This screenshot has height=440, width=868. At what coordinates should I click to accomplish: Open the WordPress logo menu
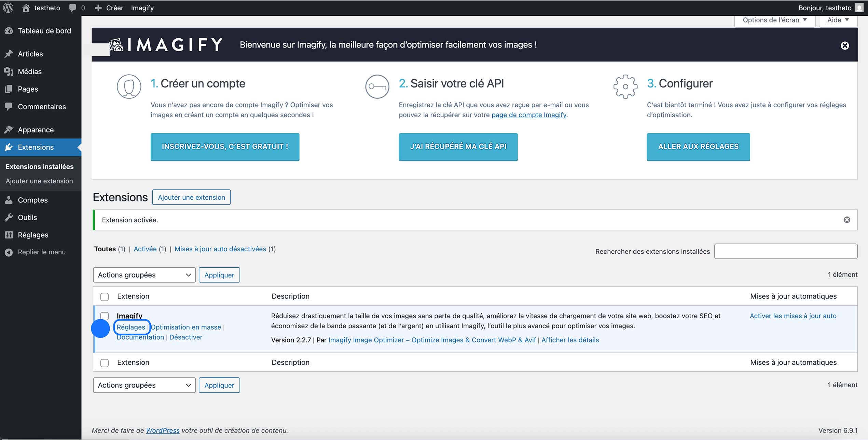point(9,8)
